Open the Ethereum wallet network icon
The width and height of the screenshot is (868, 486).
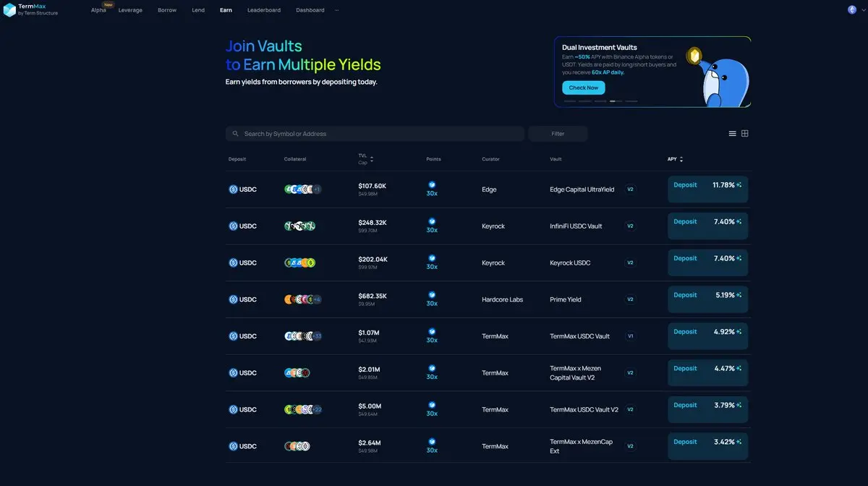coord(852,9)
